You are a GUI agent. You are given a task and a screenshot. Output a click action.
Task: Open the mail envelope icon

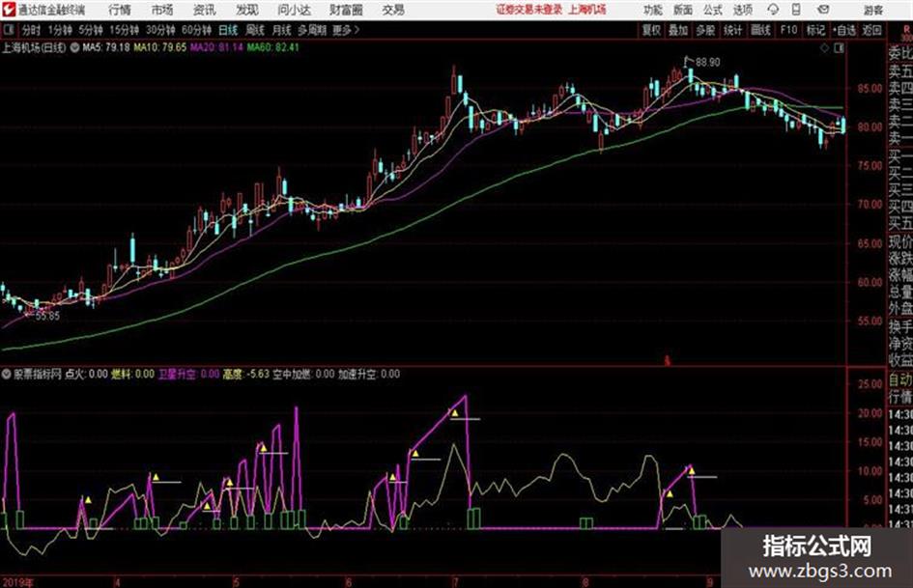pos(823,10)
